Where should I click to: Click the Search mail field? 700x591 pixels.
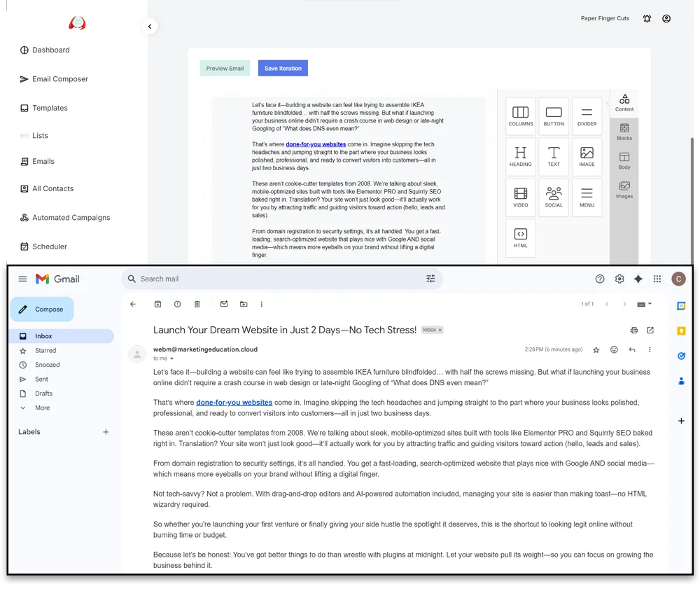[280, 279]
